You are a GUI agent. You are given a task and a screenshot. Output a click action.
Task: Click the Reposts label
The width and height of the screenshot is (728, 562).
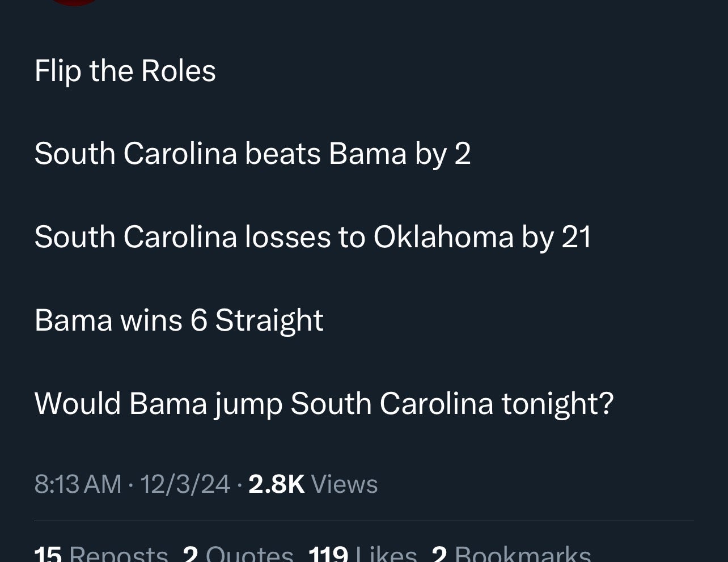click(118, 553)
